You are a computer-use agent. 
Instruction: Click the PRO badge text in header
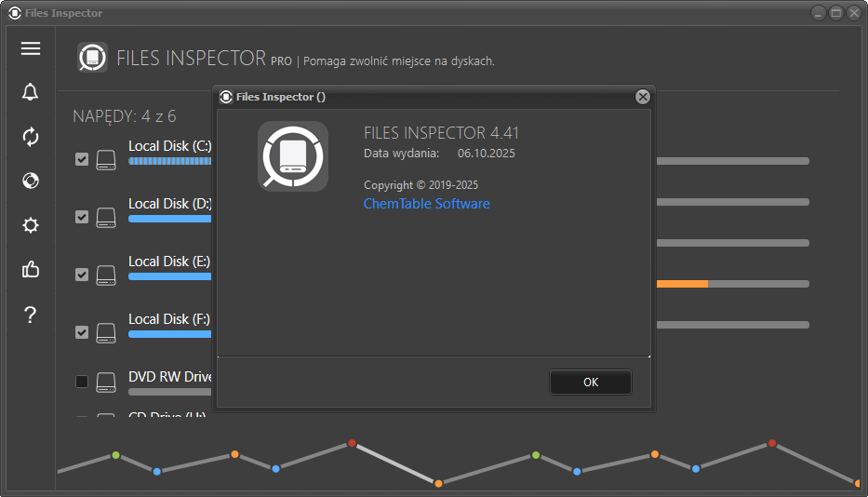[281, 61]
